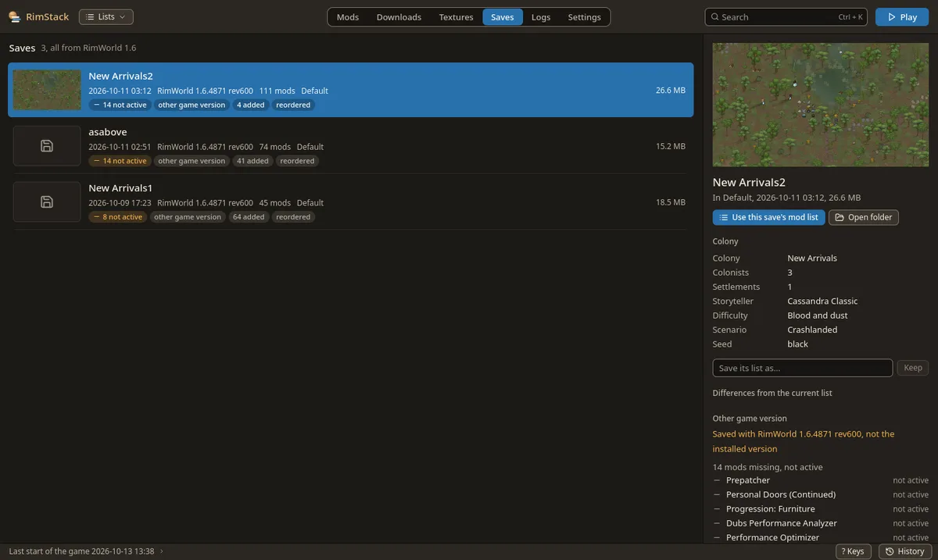Viewport: 938px width, 560px height.
Task: Click 'Saved with RimWorld 1.6.4871 rev600' warning
Action: [804, 441]
